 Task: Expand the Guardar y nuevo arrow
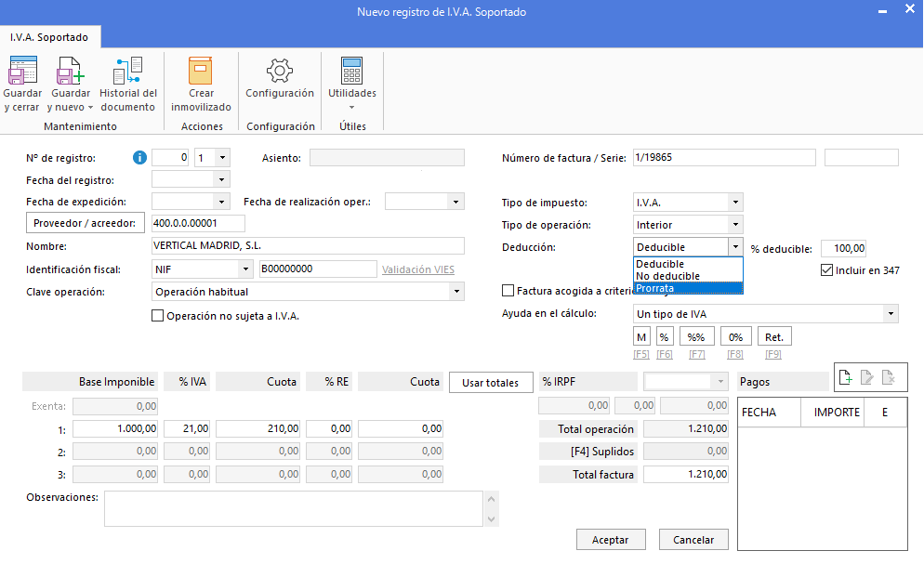coord(90,108)
